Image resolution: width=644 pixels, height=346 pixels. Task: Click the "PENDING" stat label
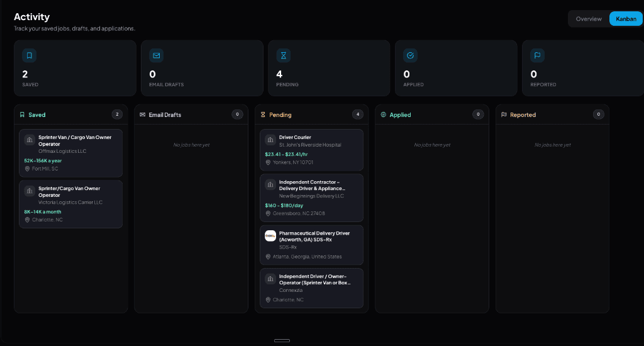(x=287, y=85)
